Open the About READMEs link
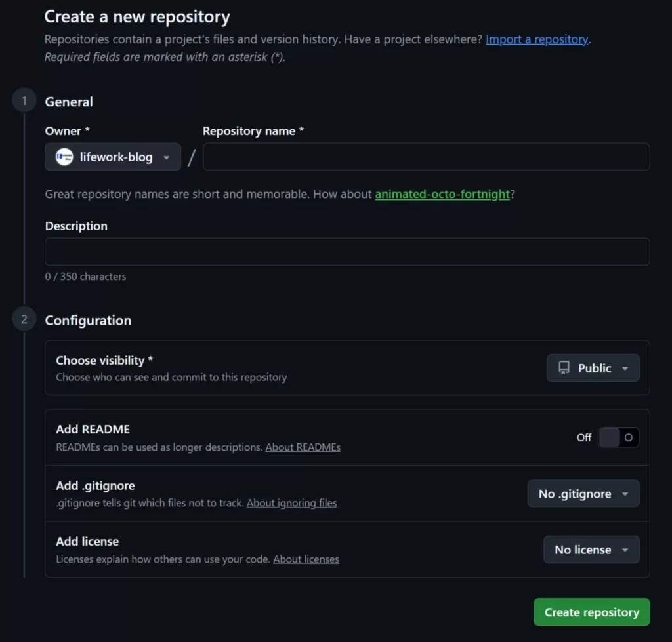The width and height of the screenshot is (672, 642). 303,447
